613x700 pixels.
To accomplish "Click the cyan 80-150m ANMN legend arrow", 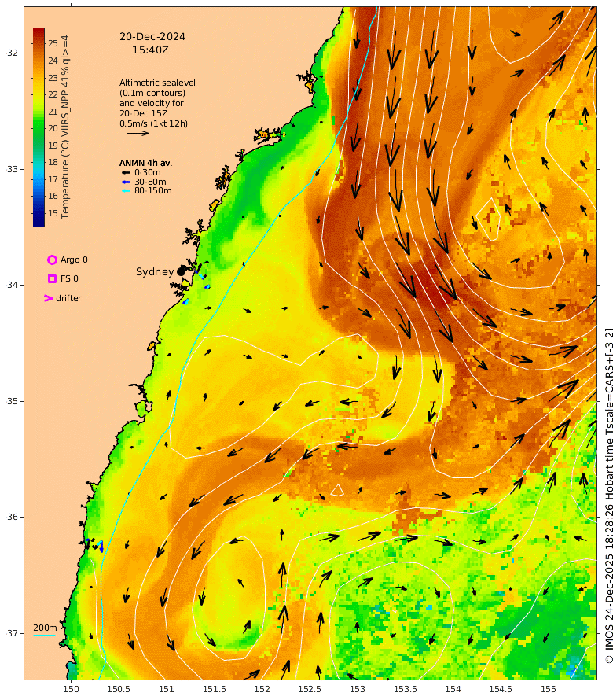I will point(126,190).
